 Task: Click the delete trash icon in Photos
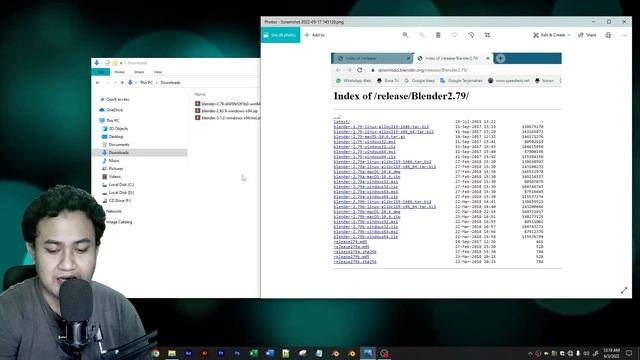pyautogui.click(x=438, y=35)
